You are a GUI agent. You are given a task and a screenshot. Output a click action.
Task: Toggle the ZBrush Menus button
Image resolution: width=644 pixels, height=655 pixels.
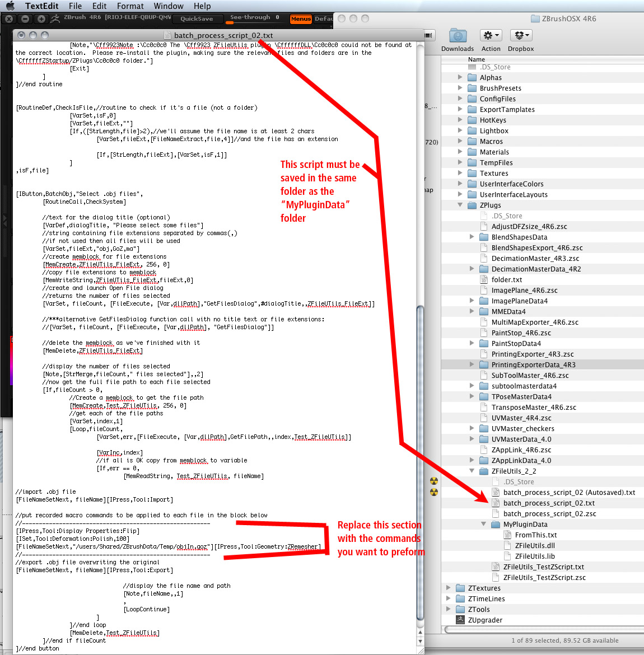pyautogui.click(x=301, y=19)
